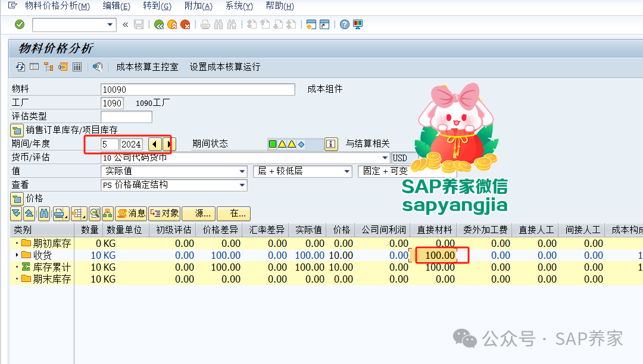Click the list view icon beside Refresh

tap(34, 67)
